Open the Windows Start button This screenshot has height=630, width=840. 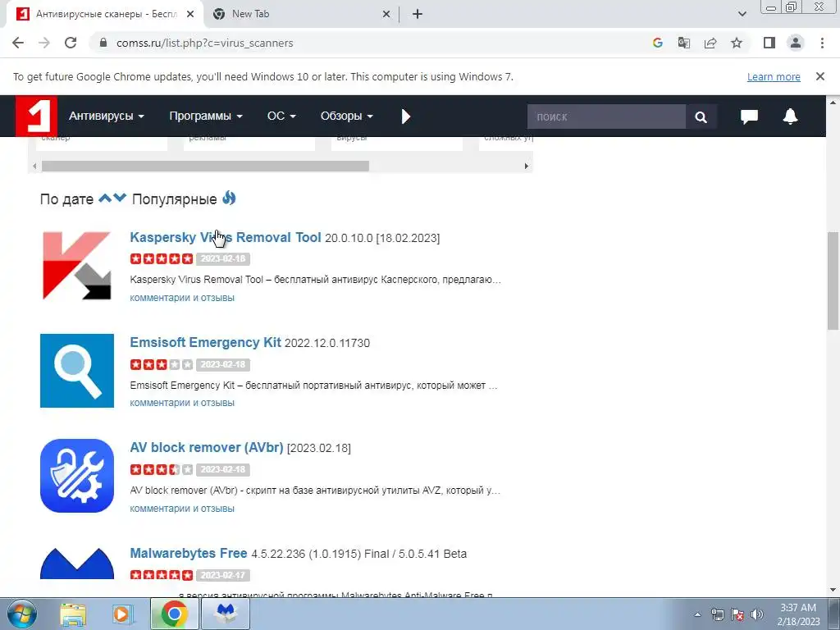[x=22, y=614]
